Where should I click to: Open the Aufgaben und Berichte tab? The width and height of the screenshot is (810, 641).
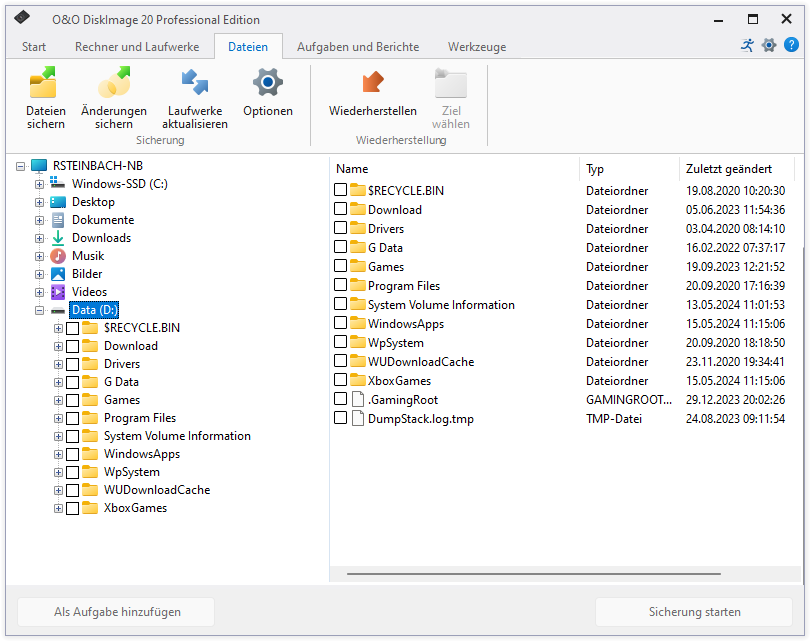360,46
